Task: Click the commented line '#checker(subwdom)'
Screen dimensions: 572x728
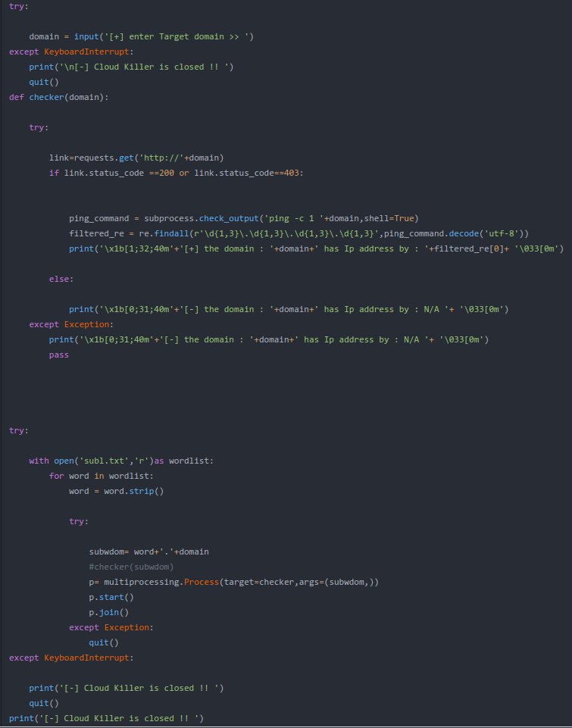Action: 131,567
